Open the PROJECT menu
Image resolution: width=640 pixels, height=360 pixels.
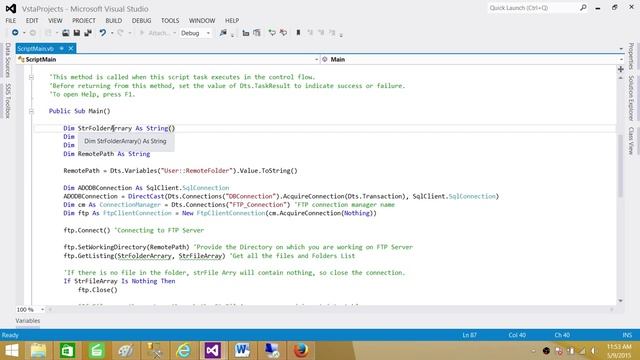coord(84,20)
